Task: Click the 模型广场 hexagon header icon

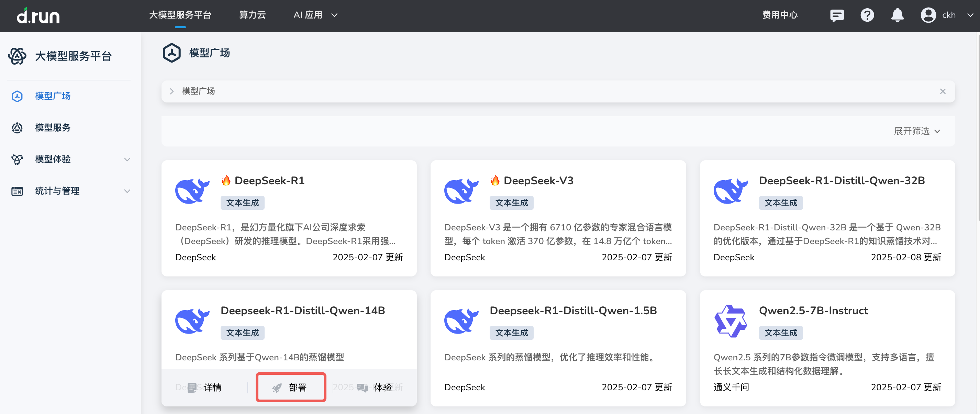Action: (x=171, y=53)
